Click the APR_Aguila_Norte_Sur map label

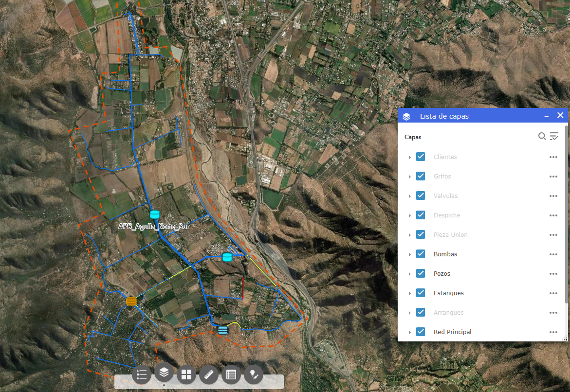click(154, 226)
